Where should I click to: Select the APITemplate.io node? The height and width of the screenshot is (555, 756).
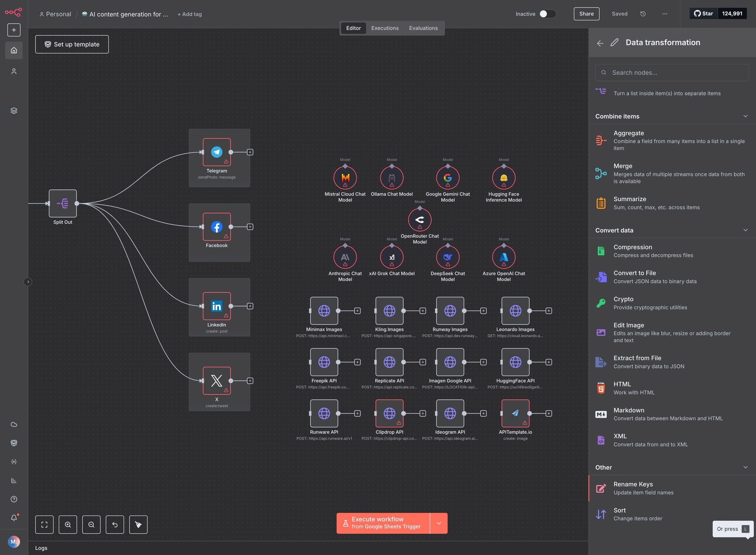(515, 413)
